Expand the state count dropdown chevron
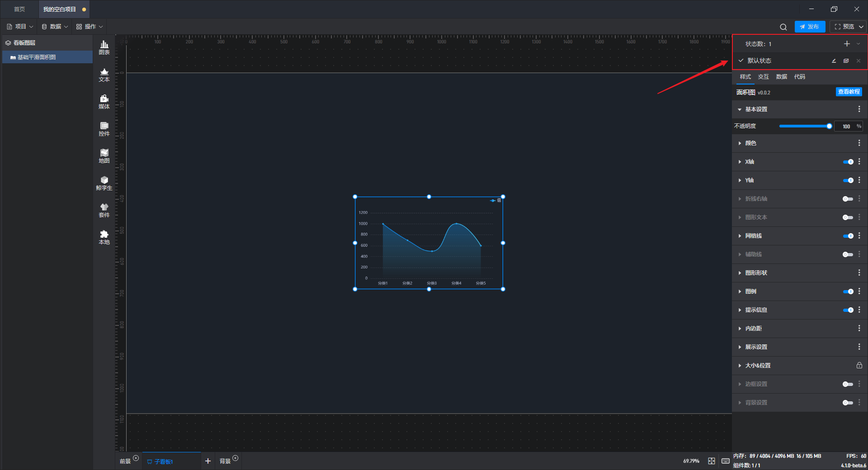Image resolution: width=868 pixels, height=470 pixels. point(858,44)
